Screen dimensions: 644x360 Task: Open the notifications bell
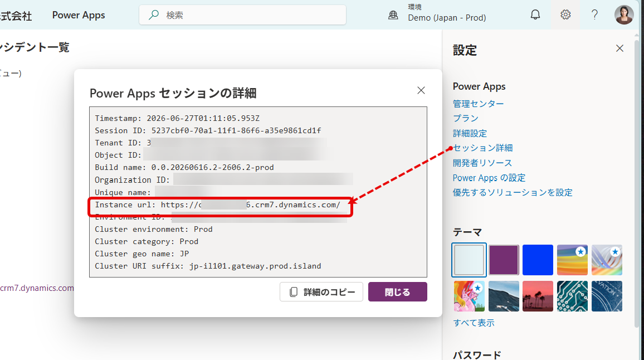[x=535, y=15]
